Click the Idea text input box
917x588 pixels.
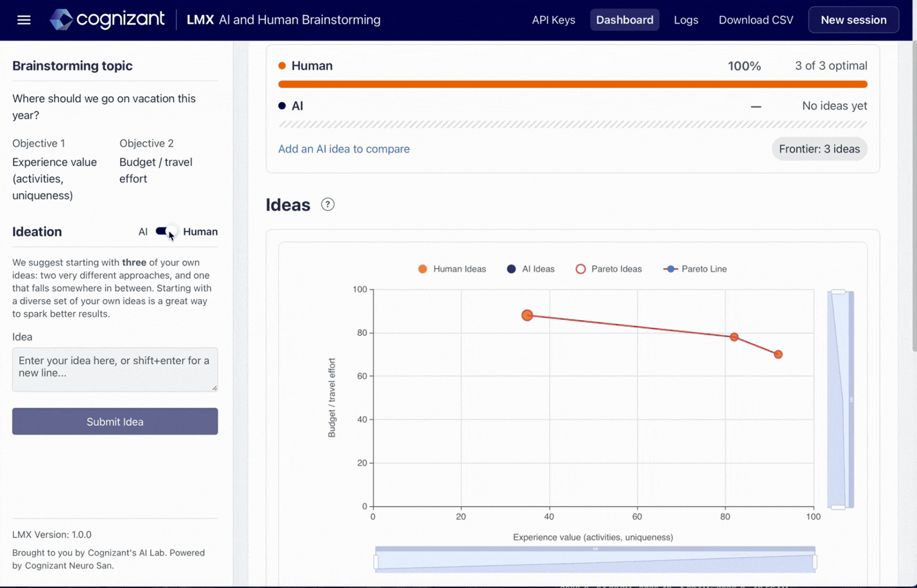pyautogui.click(x=115, y=369)
